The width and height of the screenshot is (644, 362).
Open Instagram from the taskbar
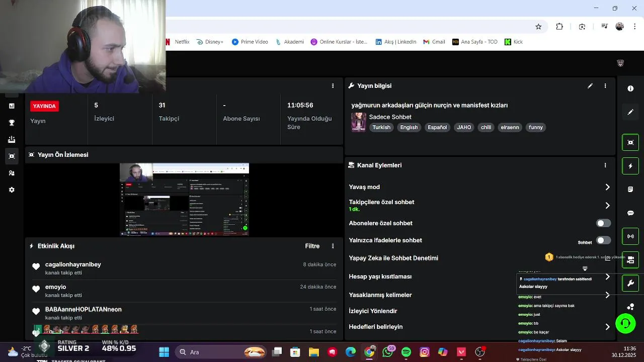(425, 352)
